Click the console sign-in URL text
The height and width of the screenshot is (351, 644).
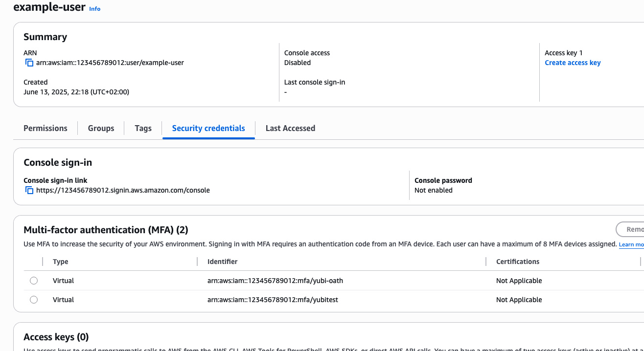pos(123,190)
